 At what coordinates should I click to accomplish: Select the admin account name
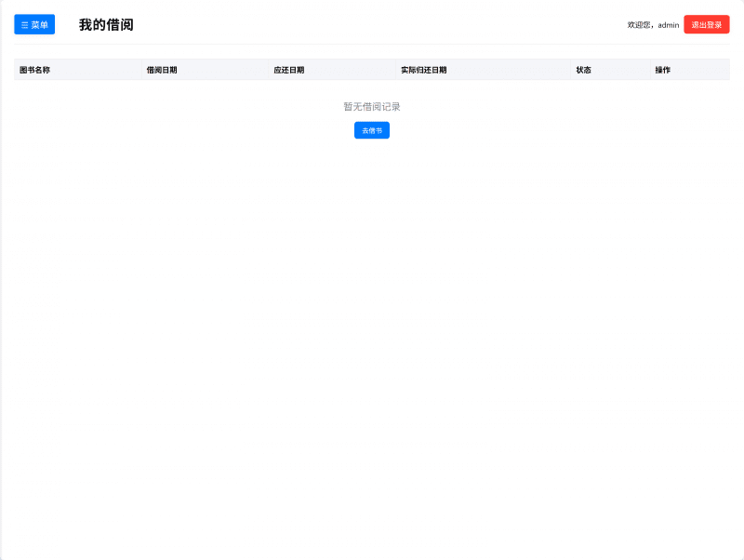point(667,24)
